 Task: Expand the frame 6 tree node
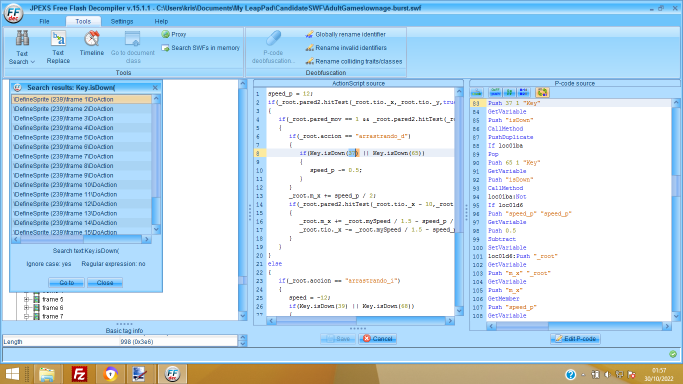pyautogui.click(x=27, y=307)
